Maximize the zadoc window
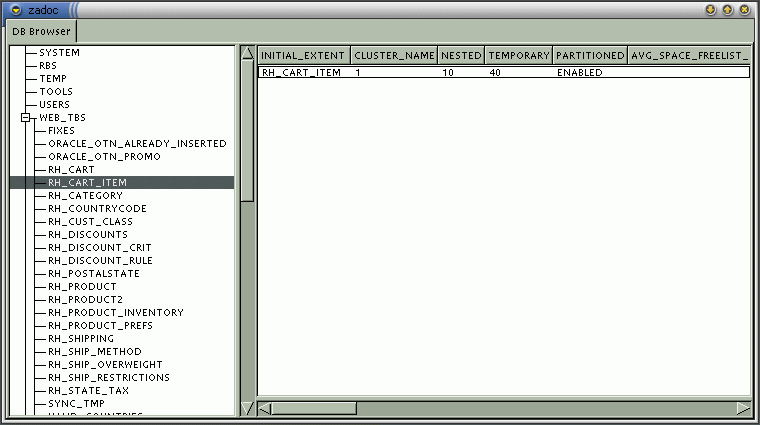760x425 pixels. click(727, 9)
